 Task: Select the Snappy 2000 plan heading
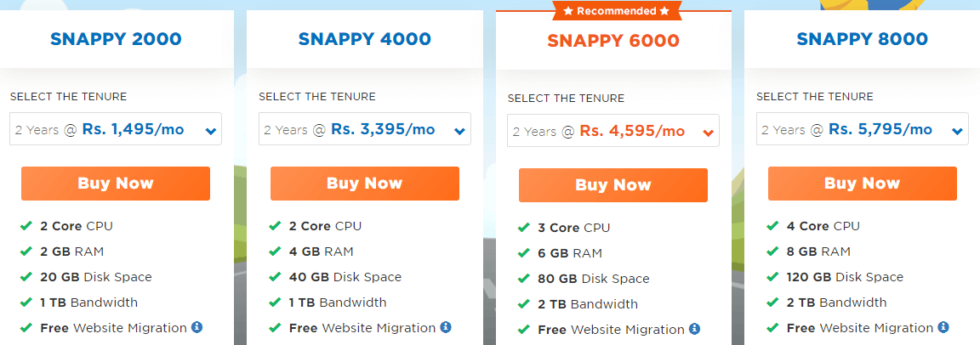pos(116,39)
